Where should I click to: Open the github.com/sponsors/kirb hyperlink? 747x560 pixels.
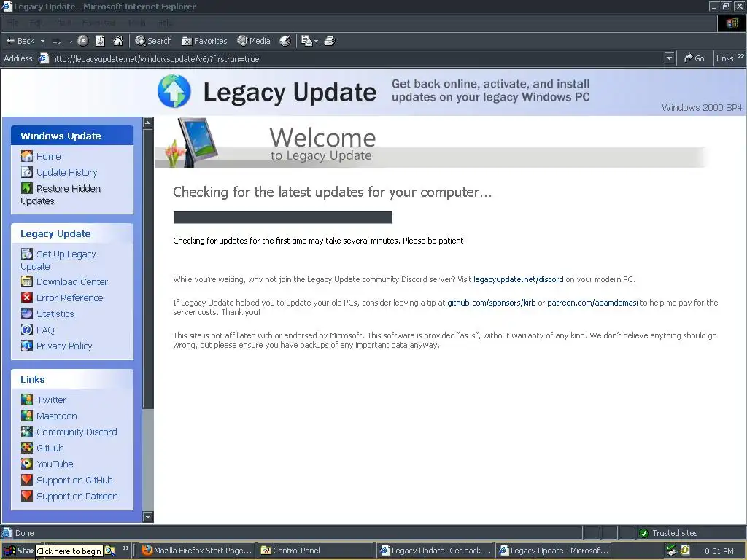click(491, 303)
